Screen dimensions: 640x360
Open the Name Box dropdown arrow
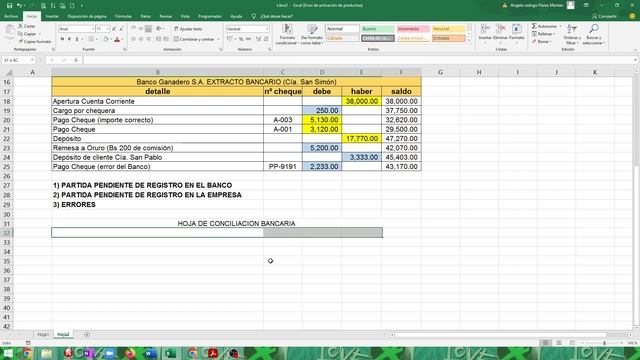pyautogui.click(x=32, y=60)
